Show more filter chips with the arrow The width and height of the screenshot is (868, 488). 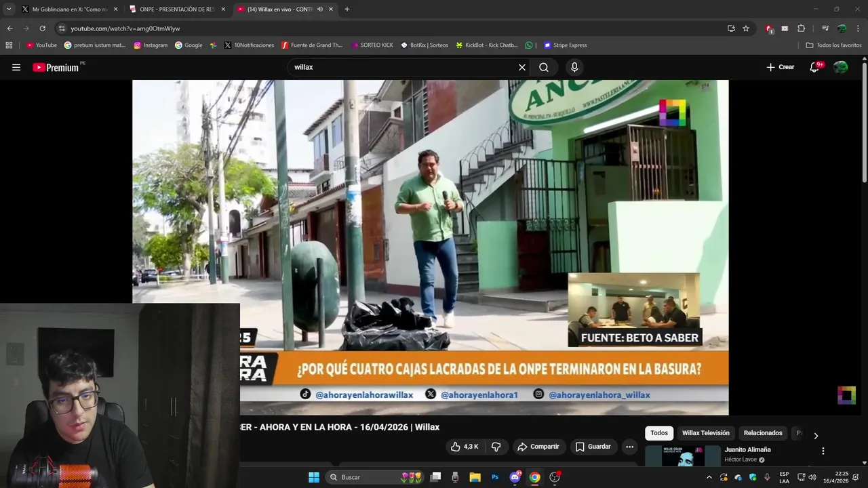pos(816,436)
